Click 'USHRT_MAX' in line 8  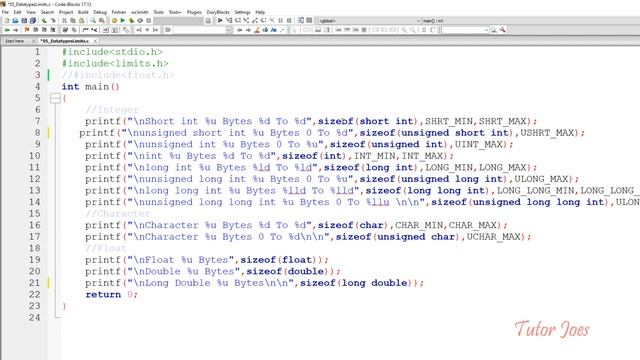(547, 133)
